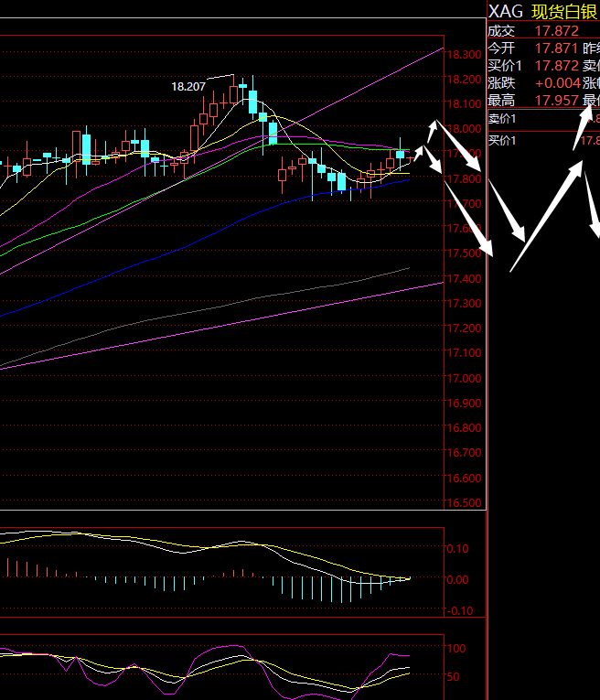Click the 成交 label in quote panel
This screenshot has height=700, width=600.
pos(501,31)
